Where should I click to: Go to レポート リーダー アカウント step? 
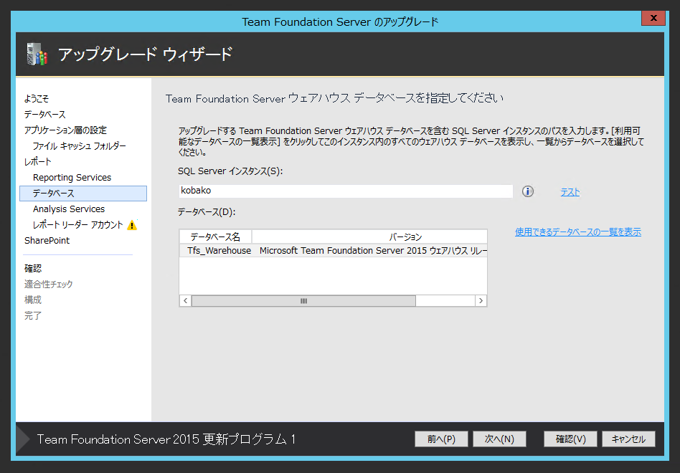pyautogui.click(x=78, y=225)
